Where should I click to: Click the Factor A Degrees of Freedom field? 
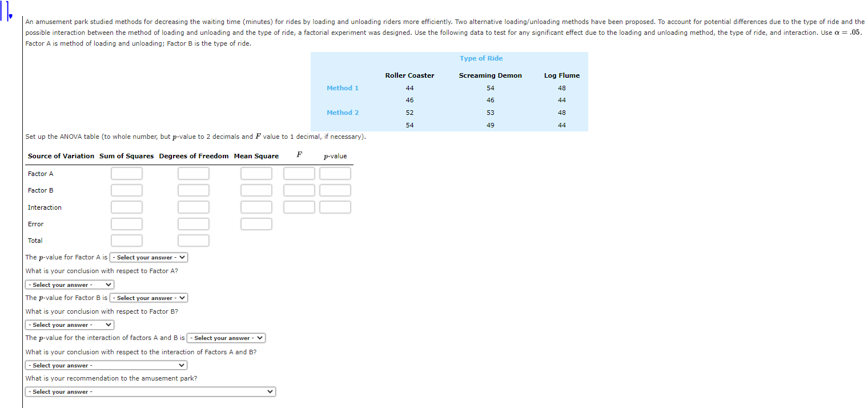193,173
